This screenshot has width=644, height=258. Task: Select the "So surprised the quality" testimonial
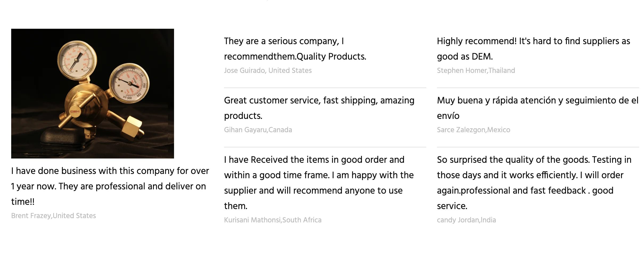pos(534,183)
